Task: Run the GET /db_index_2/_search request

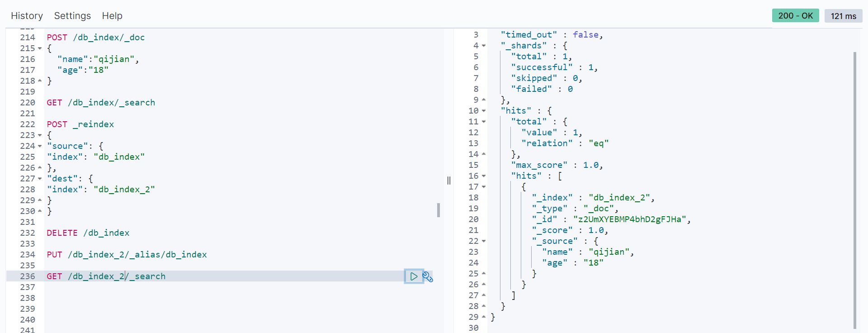Action: [x=414, y=276]
